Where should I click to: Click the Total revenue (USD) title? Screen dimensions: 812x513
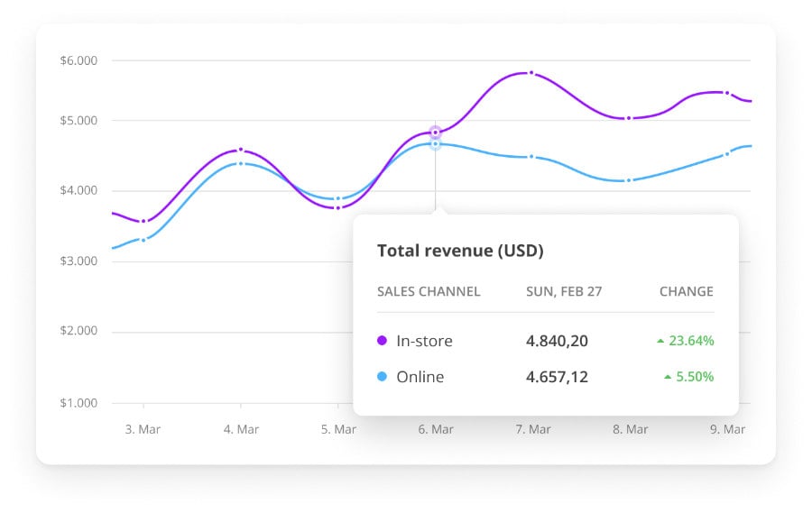click(460, 251)
